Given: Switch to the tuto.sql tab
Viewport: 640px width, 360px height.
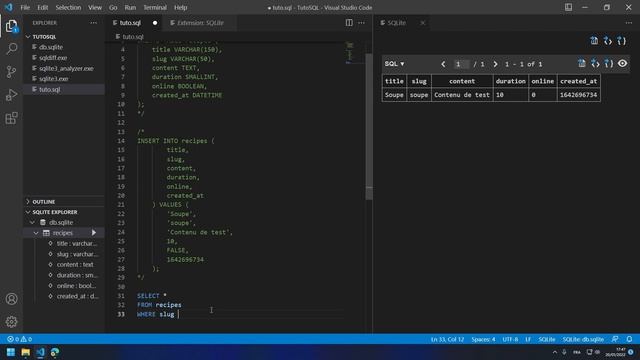Looking at the screenshot, I should coord(135,23).
